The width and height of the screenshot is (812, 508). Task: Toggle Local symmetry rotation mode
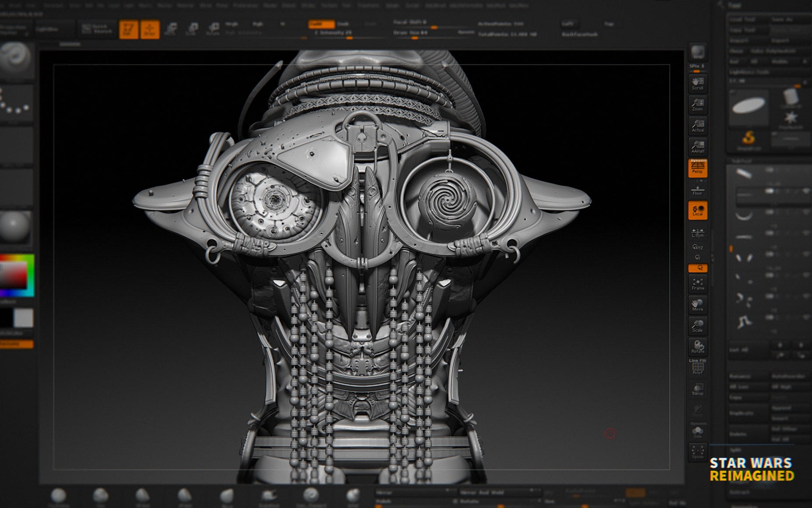click(x=697, y=211)
